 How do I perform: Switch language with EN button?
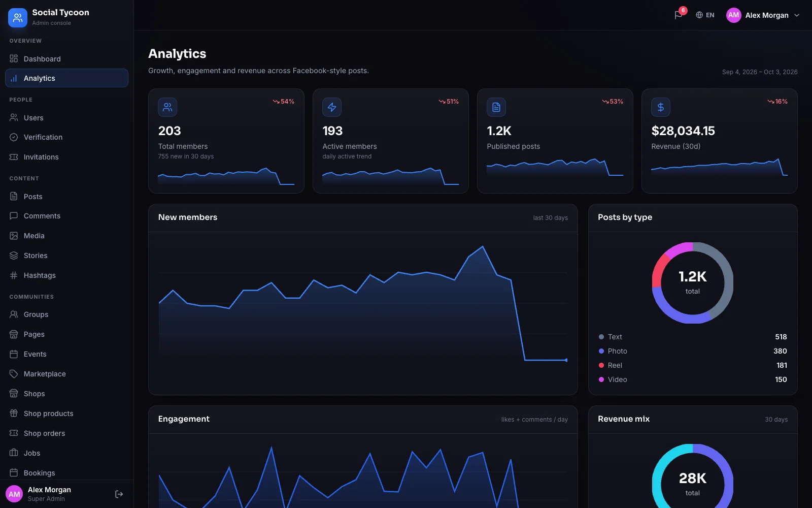tap(705, 15)
